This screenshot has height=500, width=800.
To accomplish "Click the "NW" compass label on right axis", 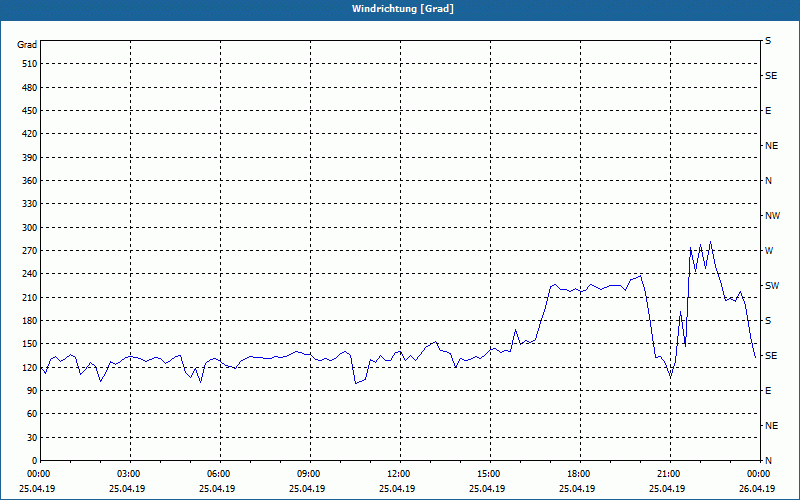I will pos(772,216).
